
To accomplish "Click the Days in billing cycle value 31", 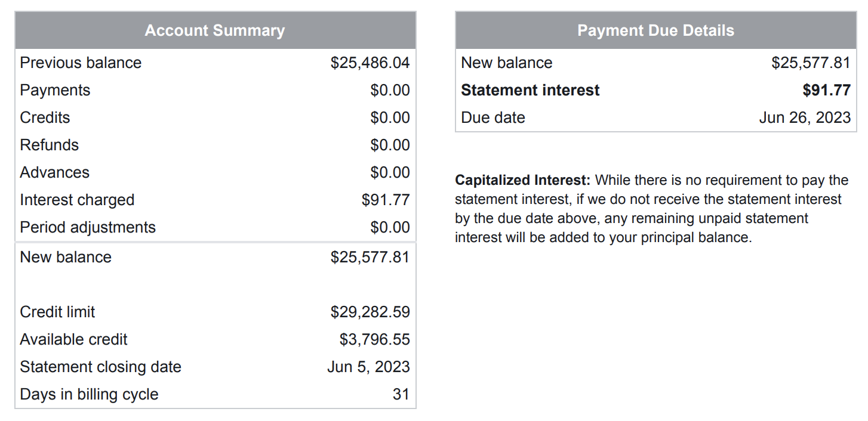I will click(x=401, y=394).
